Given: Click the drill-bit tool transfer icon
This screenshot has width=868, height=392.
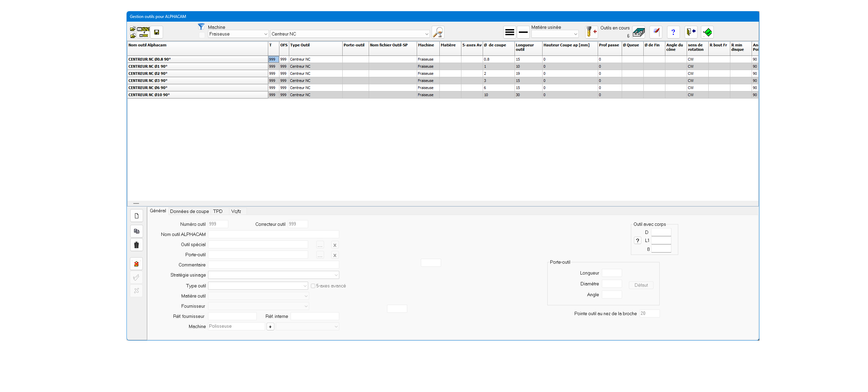Looking at the screenshot, I should 144,32.
